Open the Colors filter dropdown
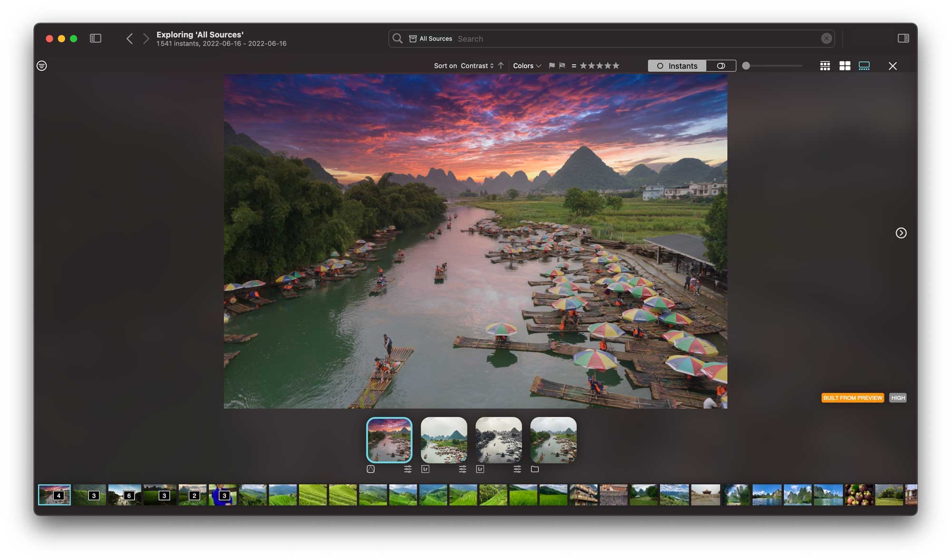951x560 pixels. tap(527, 66)
